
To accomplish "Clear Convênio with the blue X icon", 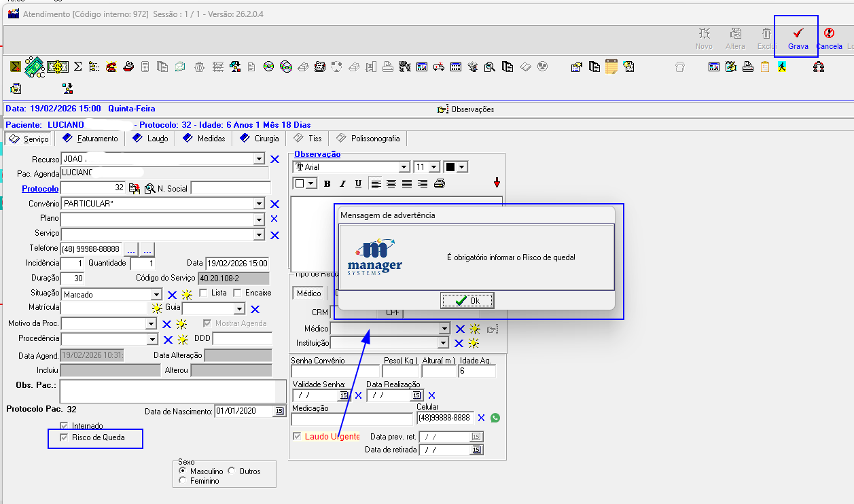I will pyautogui.click(x=274, y=204).
